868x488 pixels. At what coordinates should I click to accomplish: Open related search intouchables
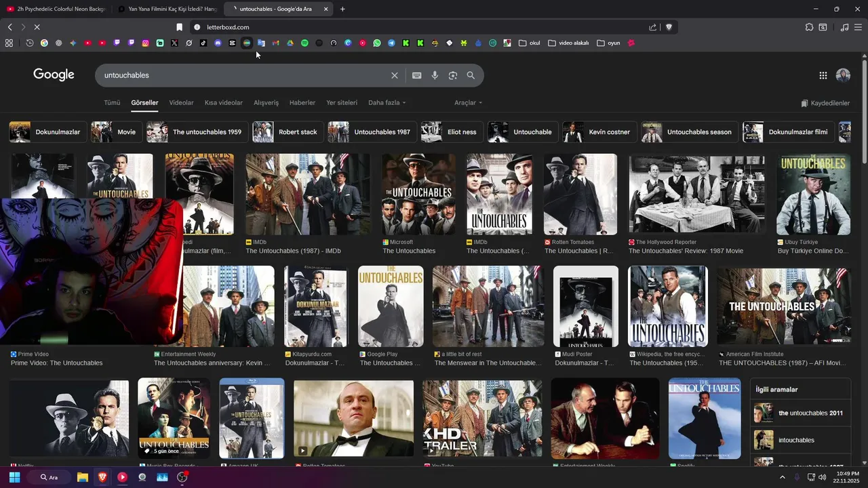800,441
